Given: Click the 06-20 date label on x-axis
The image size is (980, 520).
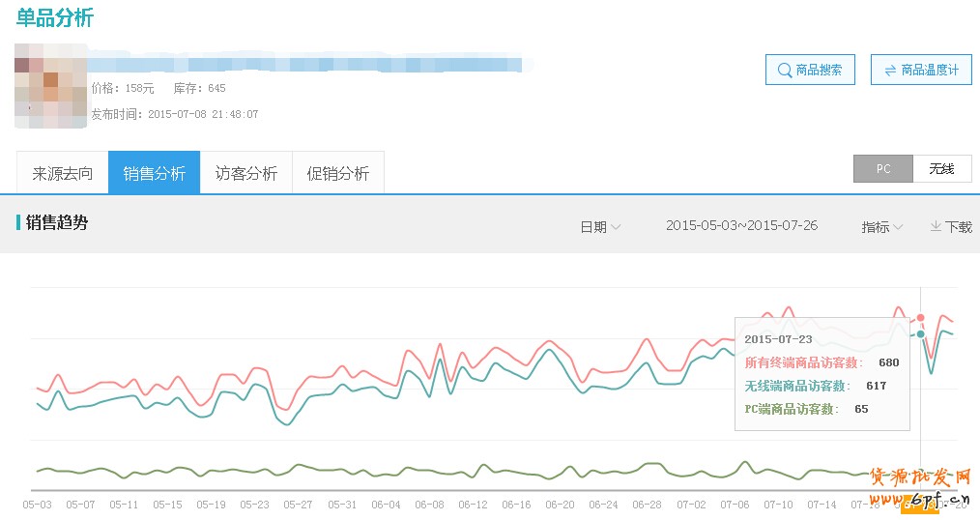Looking at the screenshot, I should point(560,505).
